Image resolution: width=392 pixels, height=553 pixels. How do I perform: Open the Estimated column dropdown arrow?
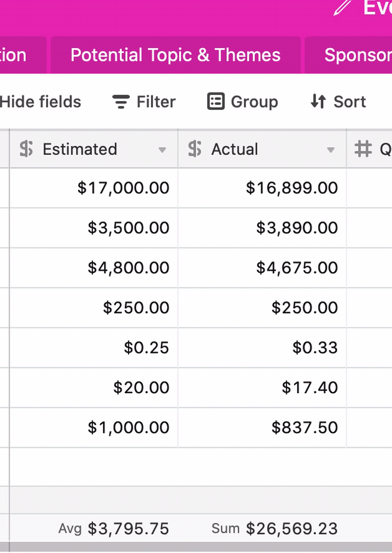162,150
